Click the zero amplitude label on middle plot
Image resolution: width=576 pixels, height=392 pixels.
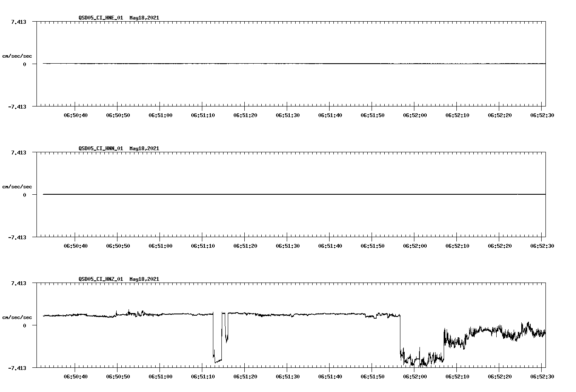24,196
